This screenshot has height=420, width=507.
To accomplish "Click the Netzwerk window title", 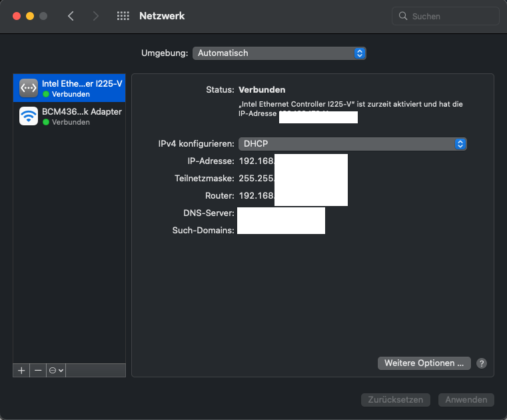I will coord(162,16).
